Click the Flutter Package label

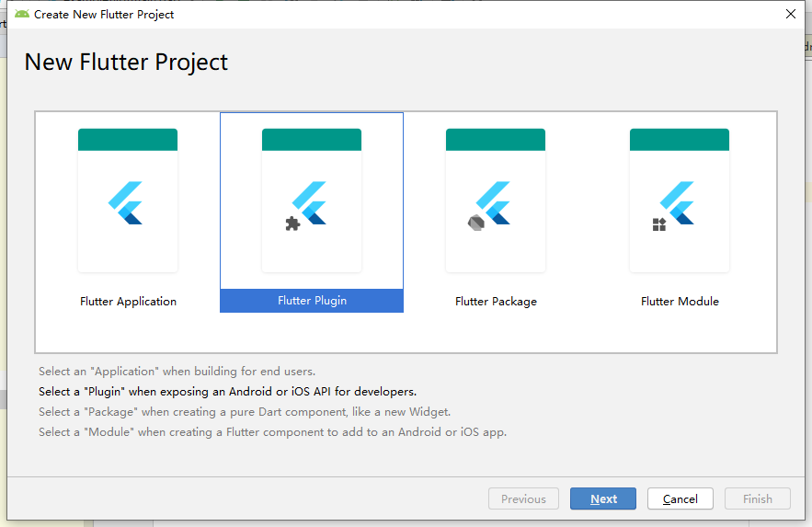tap(496, 302)
